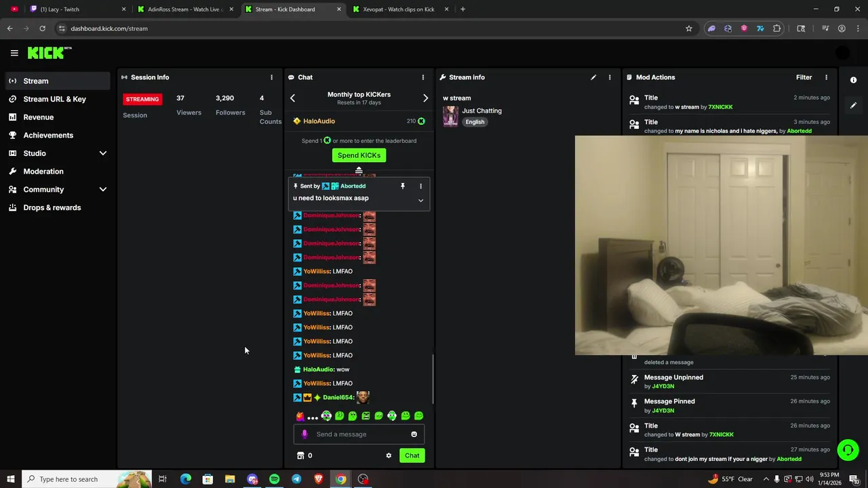Image resolution: width=868 pixels, height=488 pixels.
Task: Click the webcam preview overlay
Action: click(x=722, y=245)
